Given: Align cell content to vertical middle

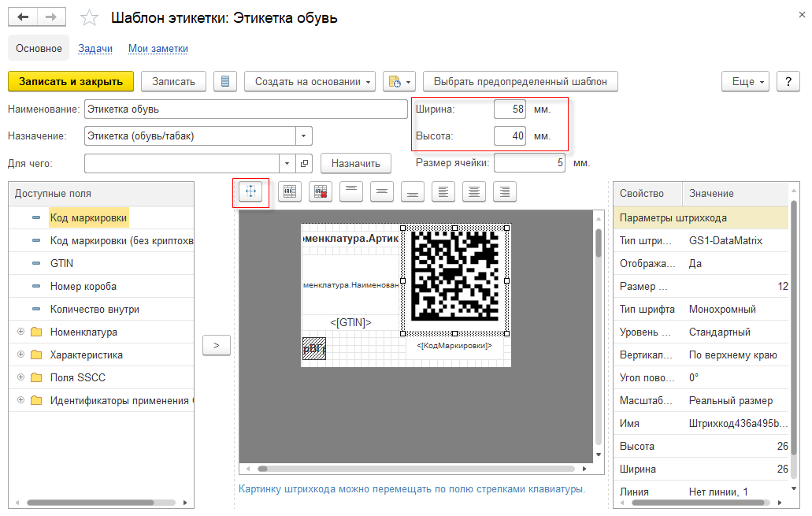Looking at the screenshot, I should pos(382,191).
